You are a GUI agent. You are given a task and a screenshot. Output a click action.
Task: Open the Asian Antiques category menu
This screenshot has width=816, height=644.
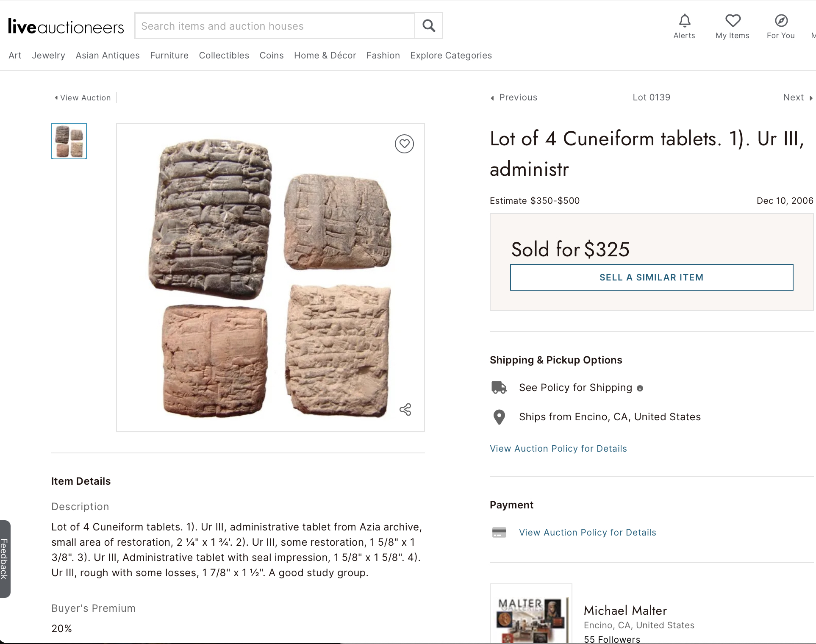(x=108, y=56)
